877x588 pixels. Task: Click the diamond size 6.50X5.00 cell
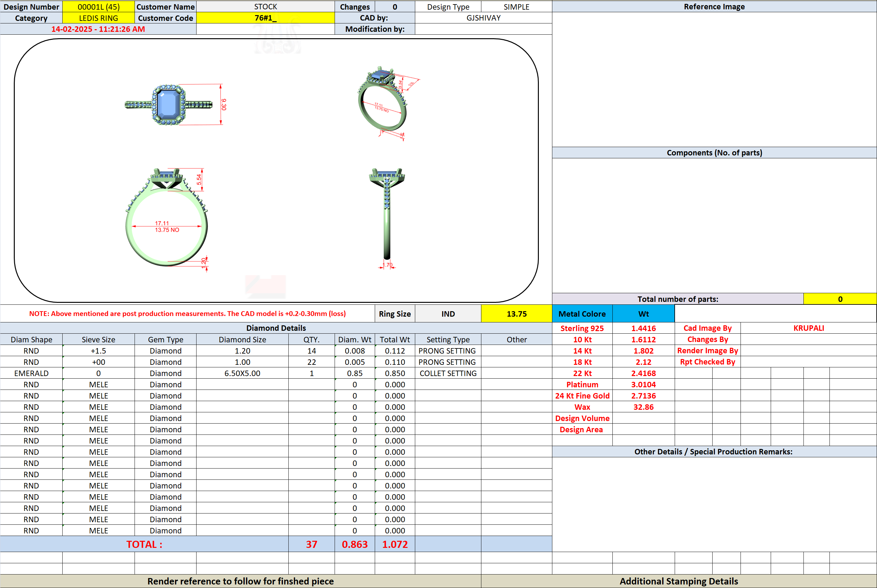[x=242, y=373]
